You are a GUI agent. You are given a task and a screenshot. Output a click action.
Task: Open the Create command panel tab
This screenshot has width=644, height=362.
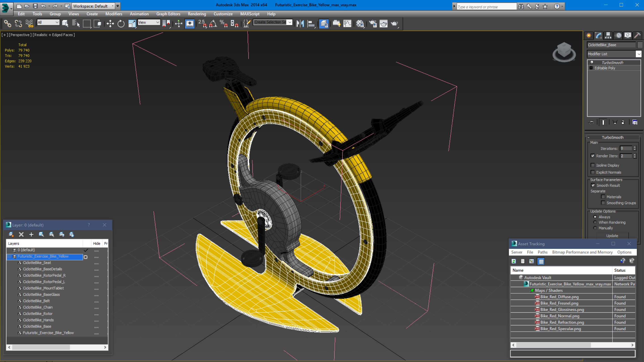[589, 36]
